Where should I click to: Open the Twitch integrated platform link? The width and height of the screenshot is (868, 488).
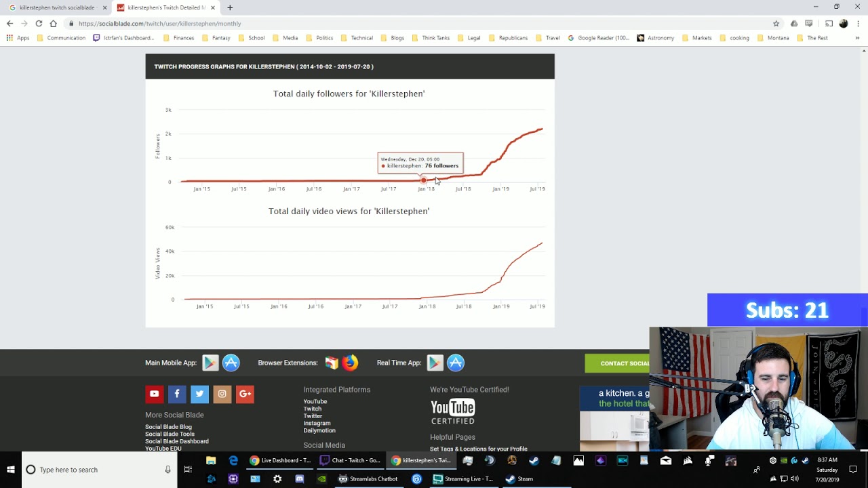coord(313,409)
